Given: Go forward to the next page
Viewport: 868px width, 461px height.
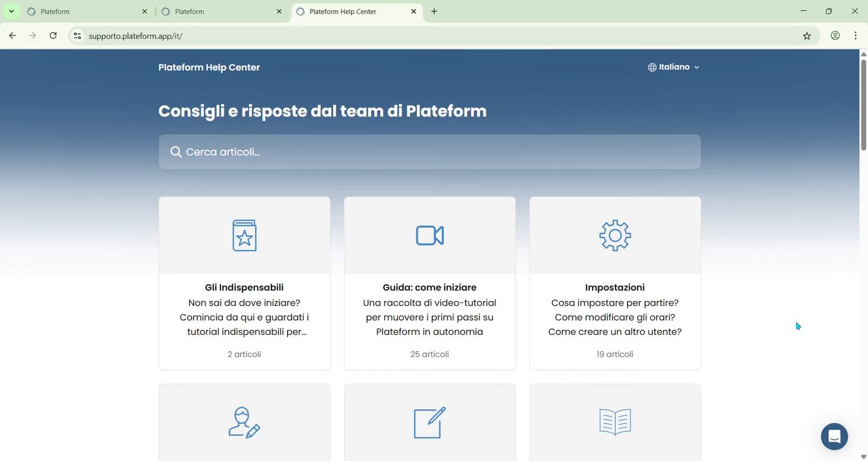Looking at the screenshot, I should pos(33,36).
